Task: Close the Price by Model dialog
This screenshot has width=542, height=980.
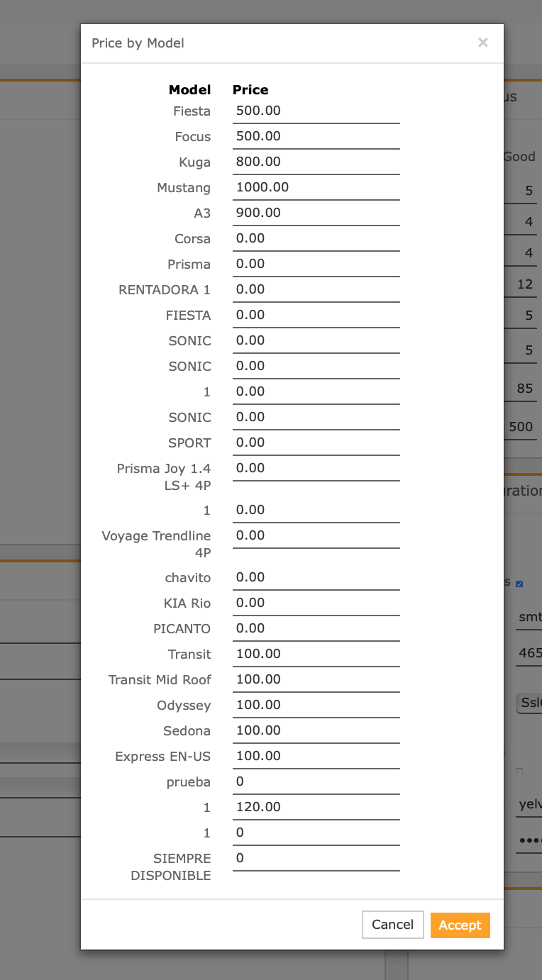Action: 483,43
